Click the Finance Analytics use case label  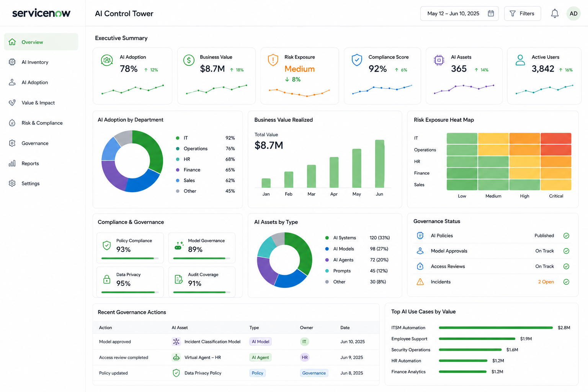pos(408,372)
